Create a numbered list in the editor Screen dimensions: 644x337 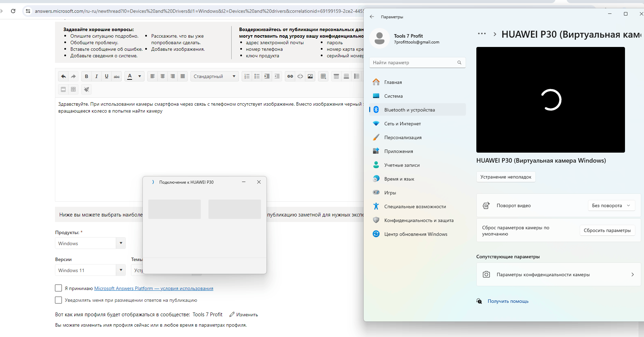click(x=247, y=76)
